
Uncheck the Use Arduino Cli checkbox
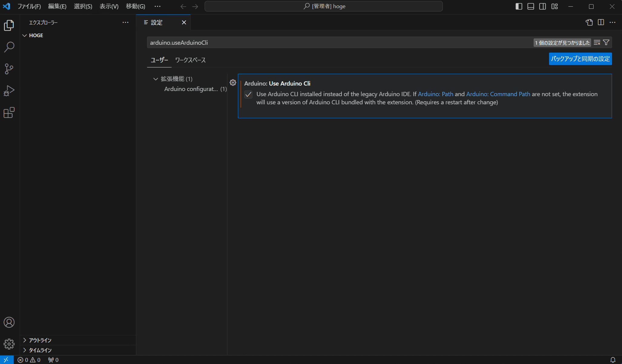248,95
